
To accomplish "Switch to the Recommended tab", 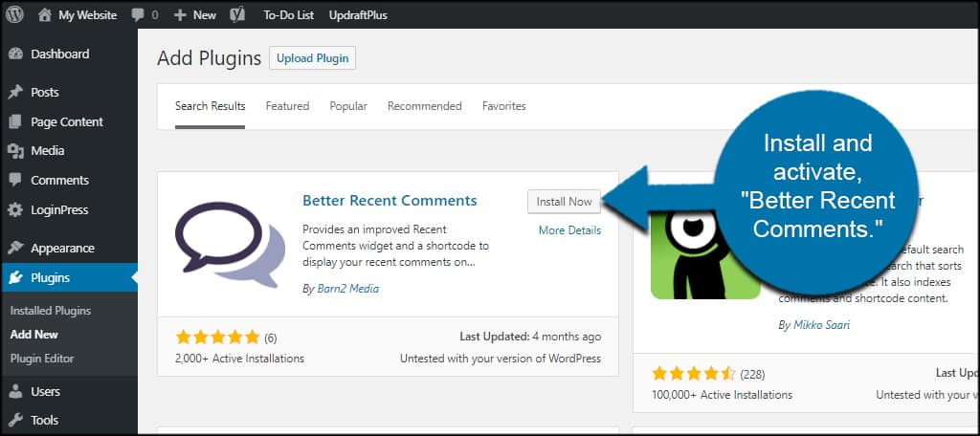I will pyautogui.click(x=424, y=106).
